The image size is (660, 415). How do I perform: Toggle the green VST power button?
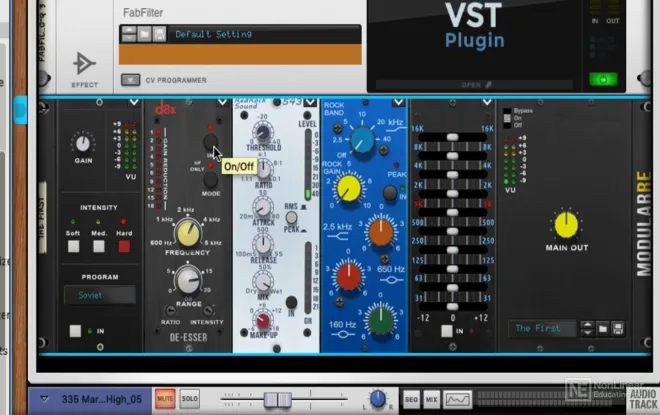tap(603, 79)
